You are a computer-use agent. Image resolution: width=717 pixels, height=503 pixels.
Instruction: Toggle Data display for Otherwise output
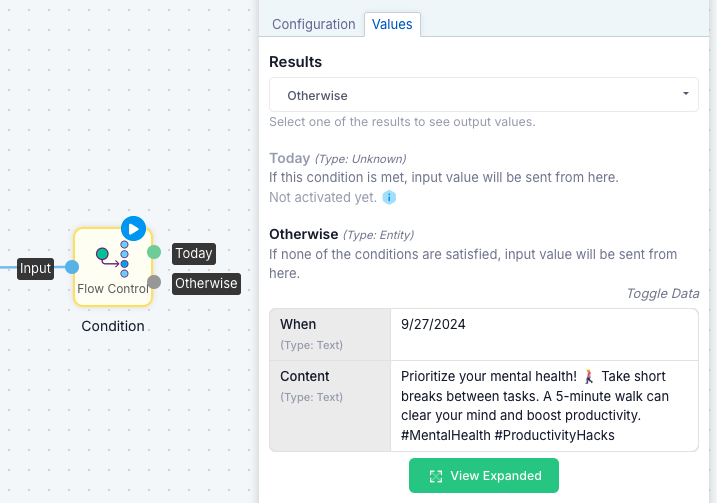click(663, 294)
